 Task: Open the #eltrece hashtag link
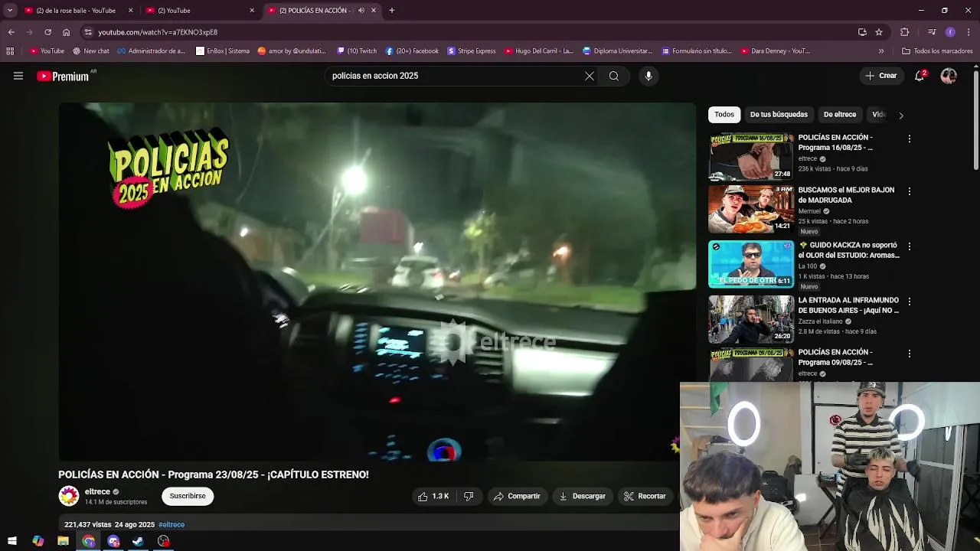[x=171, y=525]
